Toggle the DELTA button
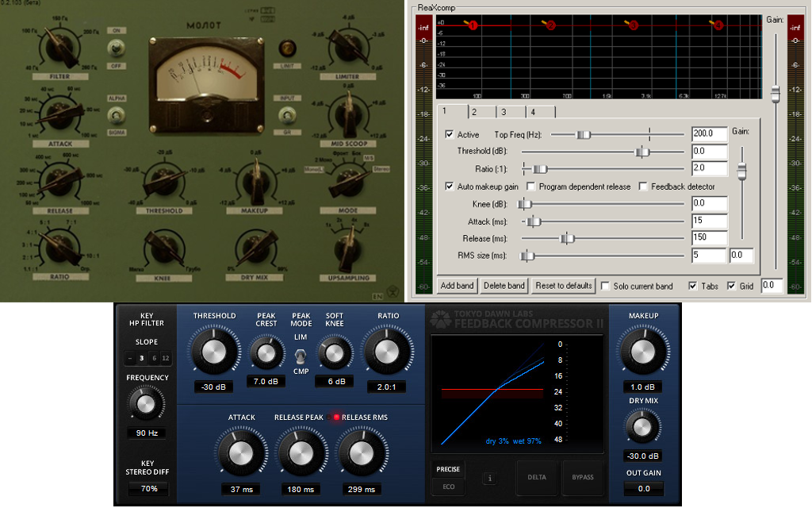812x508 pixels. tap(537, 477)
